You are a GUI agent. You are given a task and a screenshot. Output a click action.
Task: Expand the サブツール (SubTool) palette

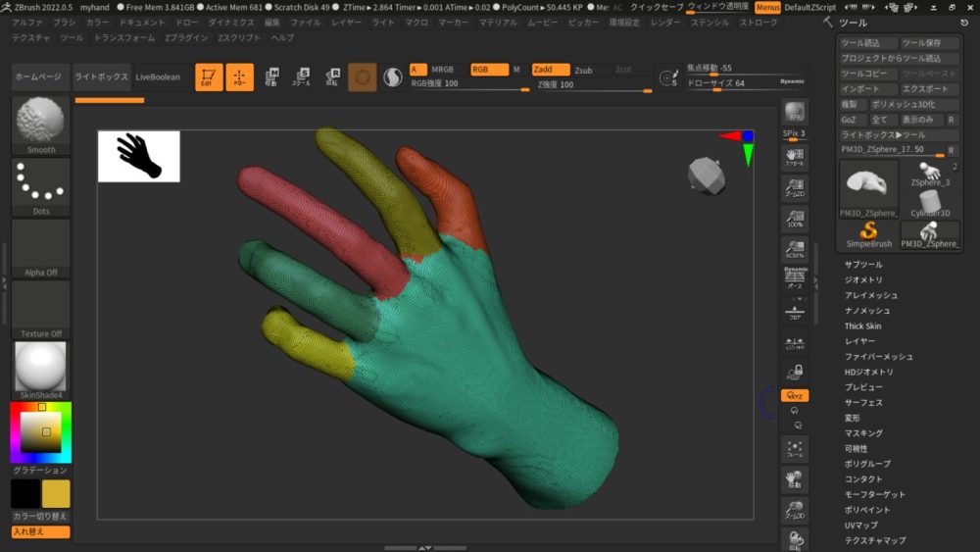pyautogui.click(x=863, y=265)
